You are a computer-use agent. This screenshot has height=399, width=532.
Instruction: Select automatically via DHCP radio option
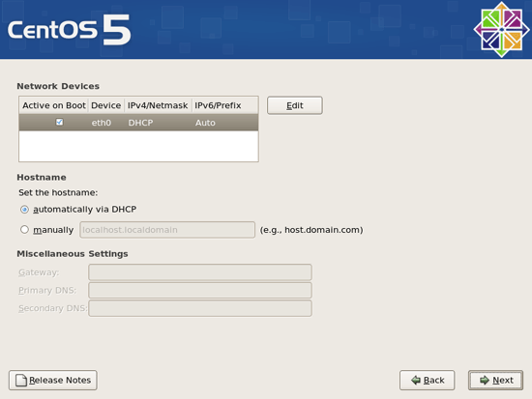click(24, 210)
